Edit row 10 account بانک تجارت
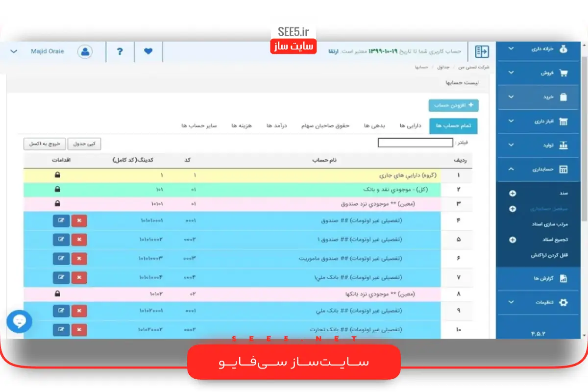588x392 pixels. [61, 330]
